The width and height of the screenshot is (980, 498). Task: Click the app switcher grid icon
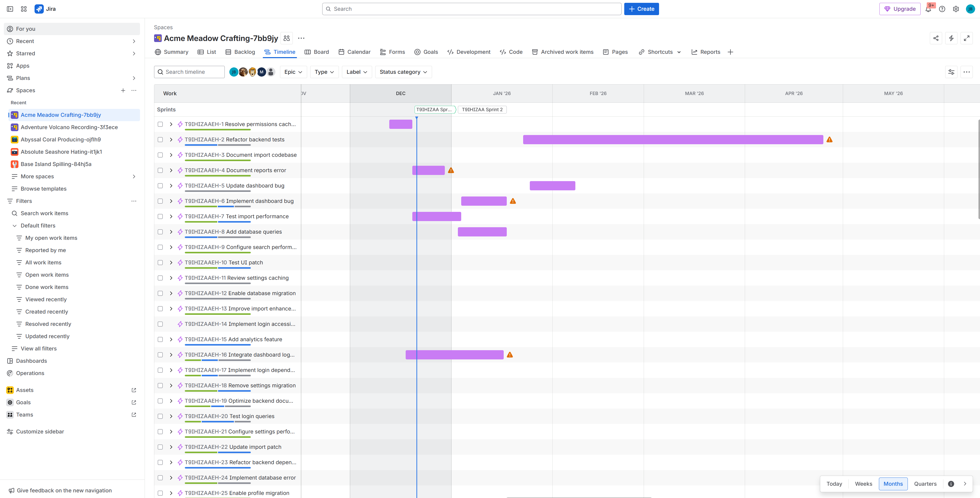pyautogui.click(x=24, y=9)
